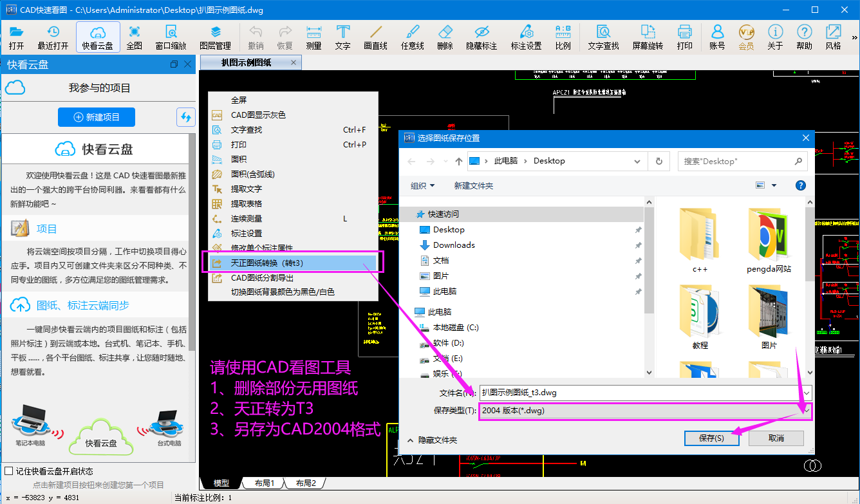860x504 pixels.
Task: Click the dialog refresh button
Action: point(659,161)
